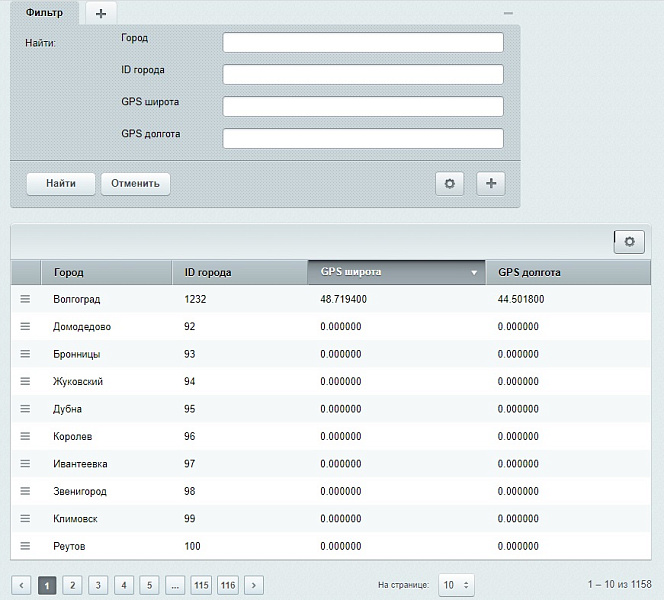Image resolution: width=664 pixels, height=600 pixels.
Task: Open table settings gear icon
Action: (629, 242)
